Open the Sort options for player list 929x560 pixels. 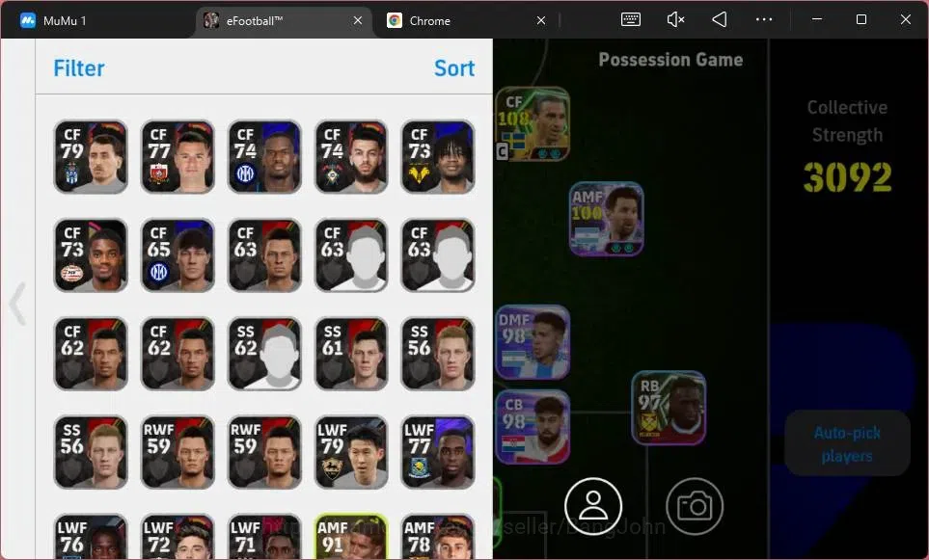454,68
